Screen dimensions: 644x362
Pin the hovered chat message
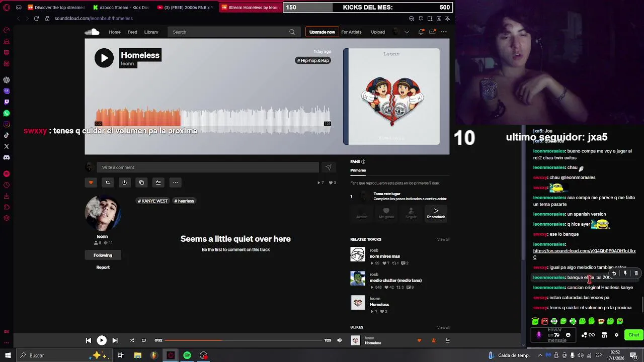[625, 274]
